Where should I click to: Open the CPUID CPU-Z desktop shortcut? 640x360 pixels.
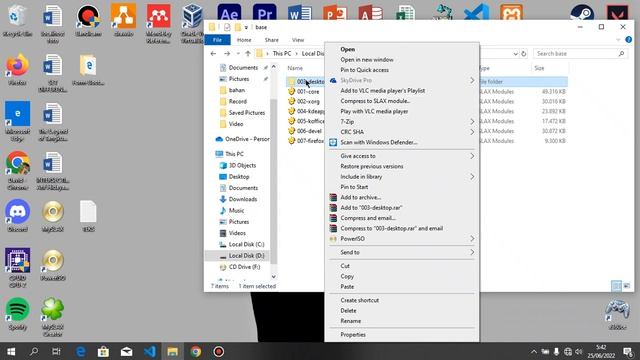point(17,260)
